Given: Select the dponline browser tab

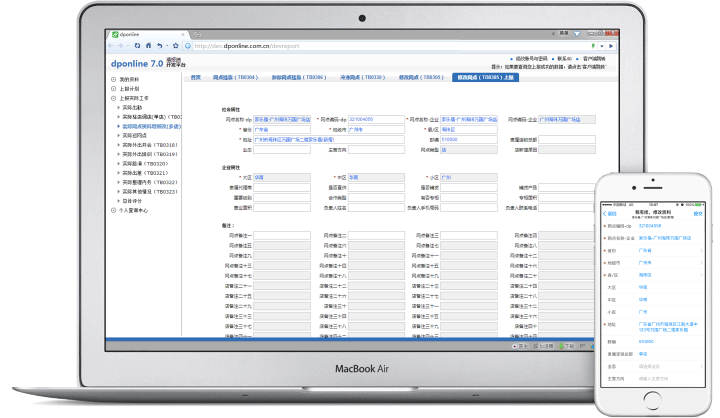Looking at the screenshot, I should pos(147,34).
